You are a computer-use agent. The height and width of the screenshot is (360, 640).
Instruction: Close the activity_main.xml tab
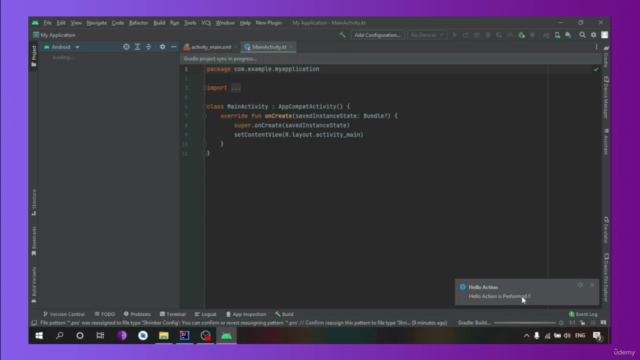[236, 47]
